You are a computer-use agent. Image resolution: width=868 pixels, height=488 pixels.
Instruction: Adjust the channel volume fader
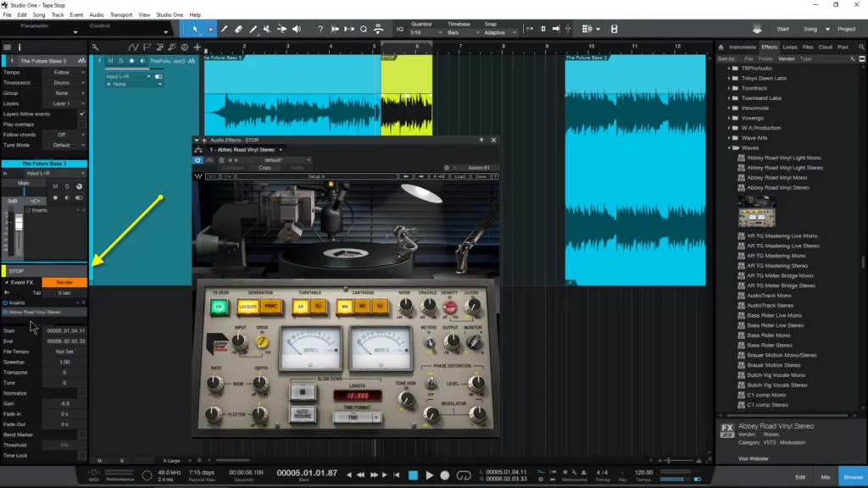(x=19, y=223)
